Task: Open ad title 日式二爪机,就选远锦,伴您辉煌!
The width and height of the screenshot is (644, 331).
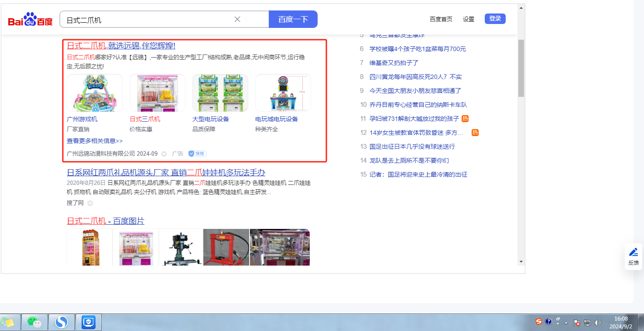Action: click(121, 46)
